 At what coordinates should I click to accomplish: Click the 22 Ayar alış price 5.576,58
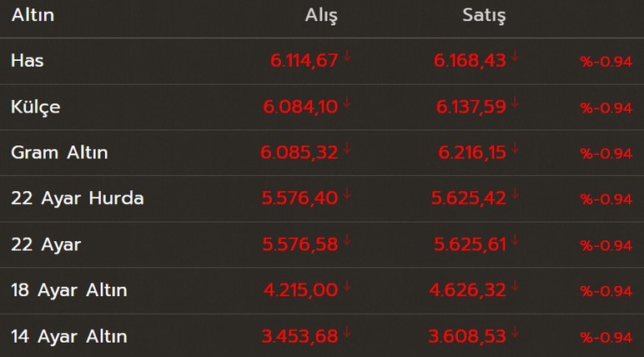pyautogui.click(x=300, y=245)
